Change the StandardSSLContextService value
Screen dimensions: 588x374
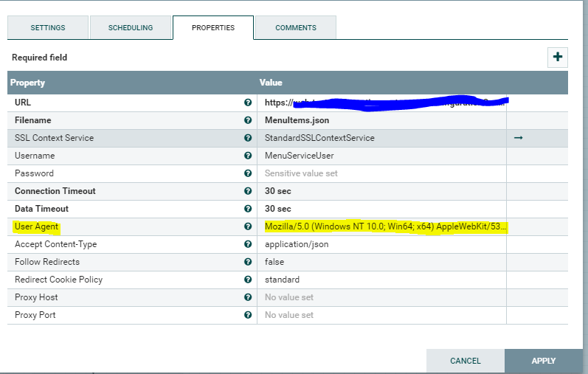tap(381, 138)
